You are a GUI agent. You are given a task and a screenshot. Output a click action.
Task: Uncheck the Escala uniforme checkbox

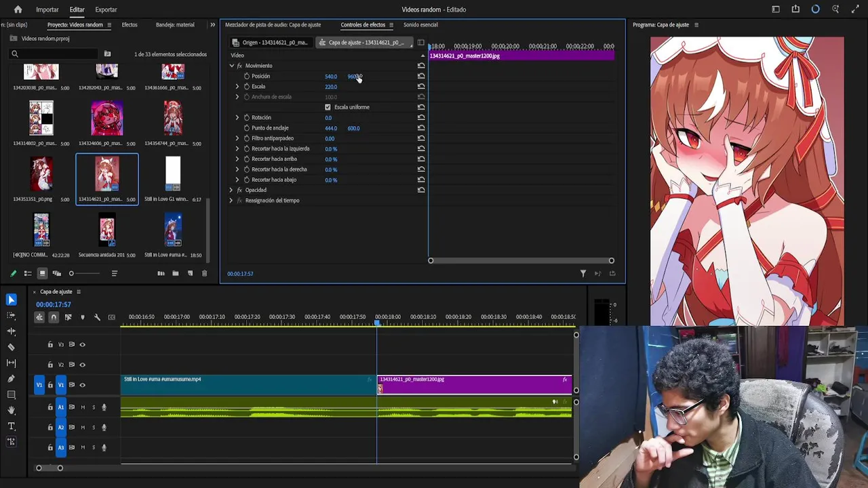click(328, 107)
